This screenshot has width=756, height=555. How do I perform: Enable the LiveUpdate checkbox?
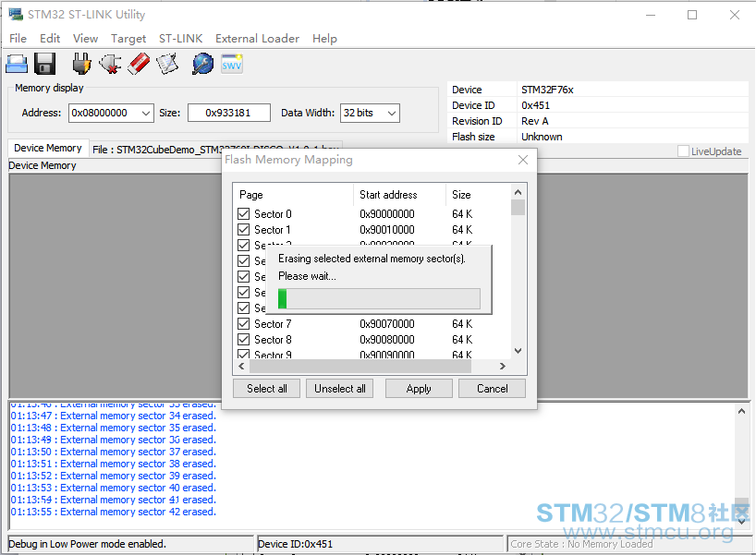[683, 151]
